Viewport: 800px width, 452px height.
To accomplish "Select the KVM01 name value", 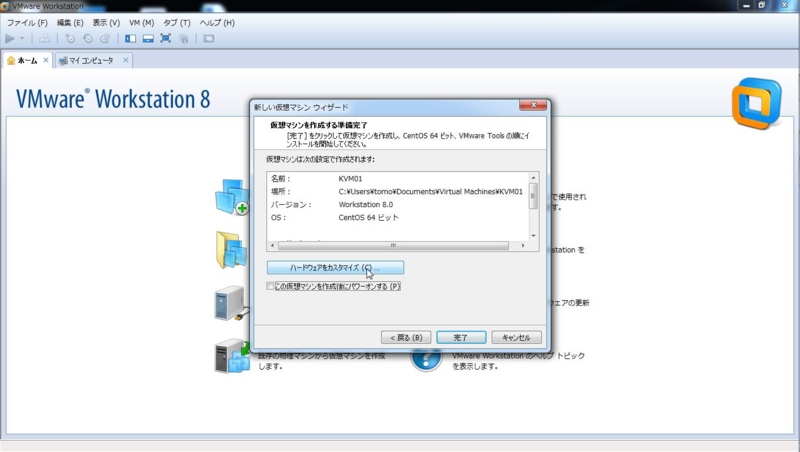I will (x=351, y=179).
